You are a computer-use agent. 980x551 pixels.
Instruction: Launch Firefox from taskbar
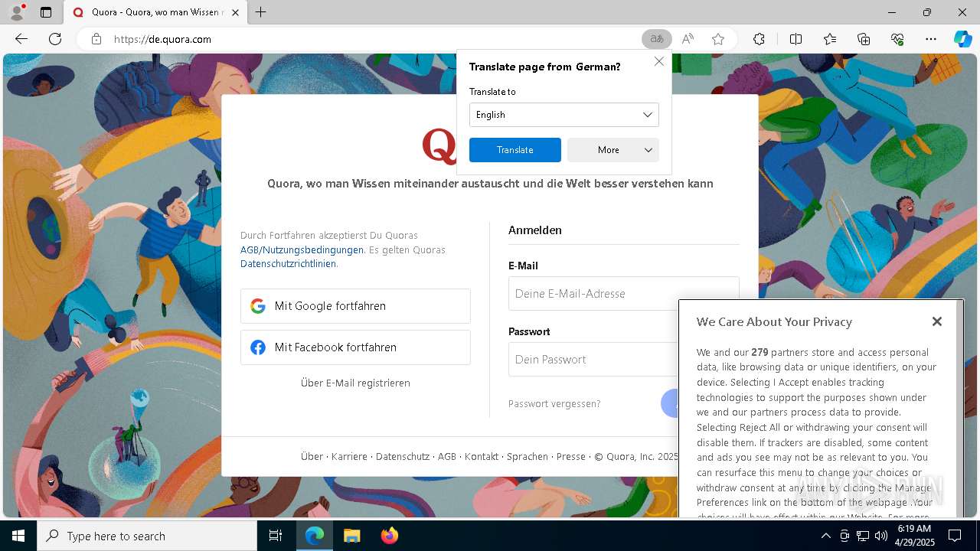[x=389, y=536]
